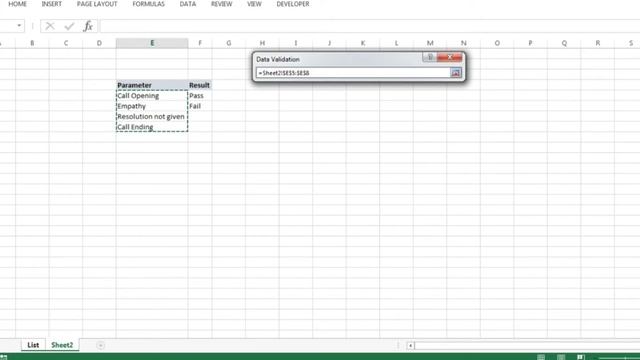
Task: Select column Q header
Action: point(564,43)
